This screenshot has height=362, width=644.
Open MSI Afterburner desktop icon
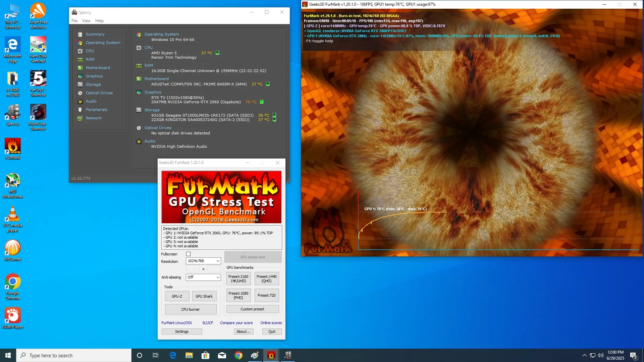pos(13,186)
